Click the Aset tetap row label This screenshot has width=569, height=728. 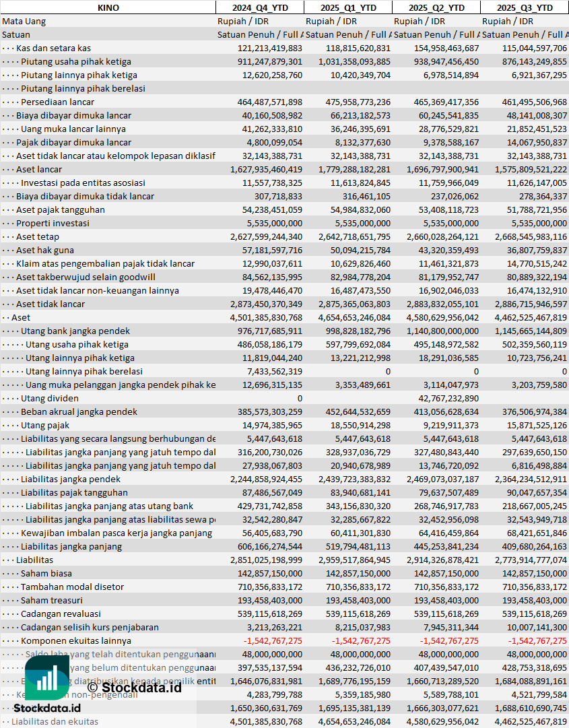(x=38, y=237)
